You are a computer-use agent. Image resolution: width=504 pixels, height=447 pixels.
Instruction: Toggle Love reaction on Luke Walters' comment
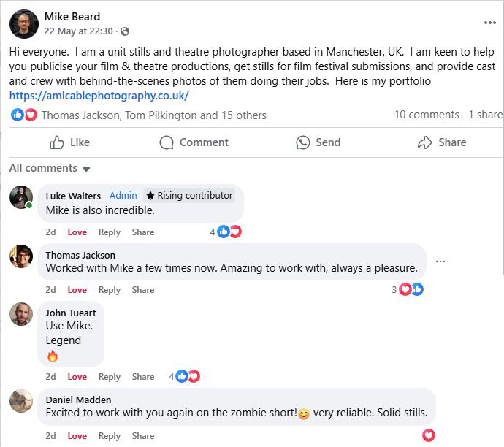pyautogui.click(x=77, y=232)
